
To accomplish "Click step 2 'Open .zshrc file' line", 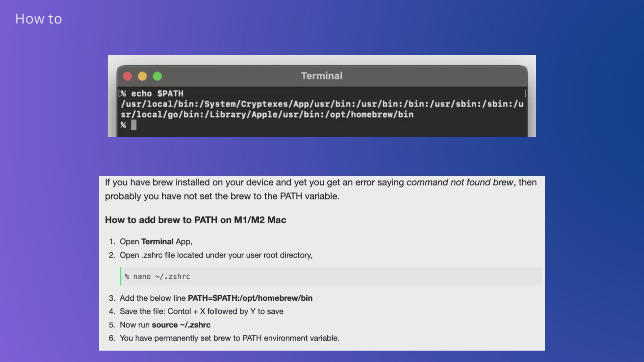I will coord(216,255).
